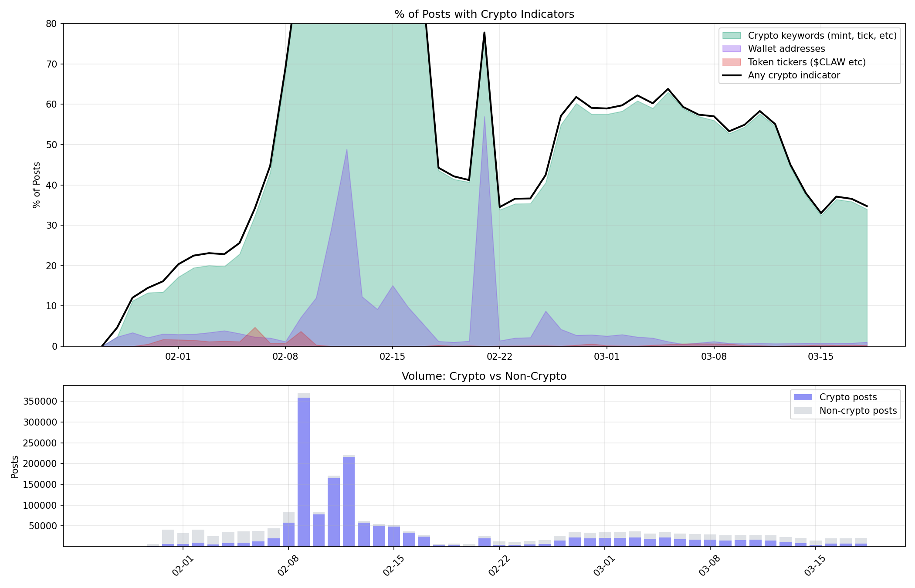Click the 03-08 tick label on the top chart
The image size is (915, 588).
pos(714,357)
